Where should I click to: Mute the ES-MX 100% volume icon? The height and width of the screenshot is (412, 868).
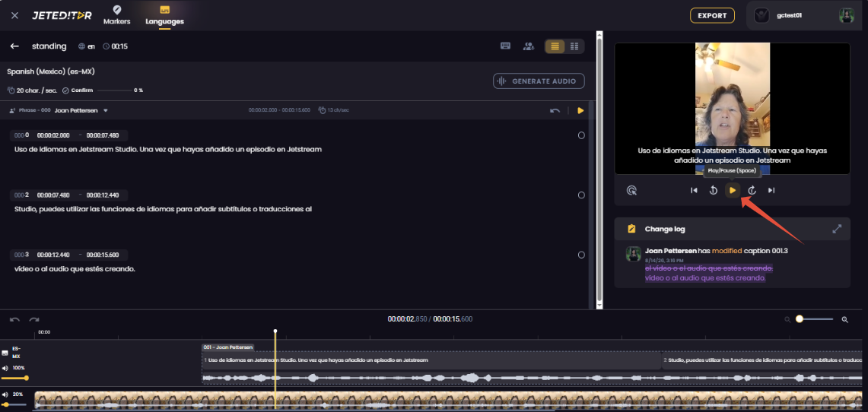tap(5, 369)
